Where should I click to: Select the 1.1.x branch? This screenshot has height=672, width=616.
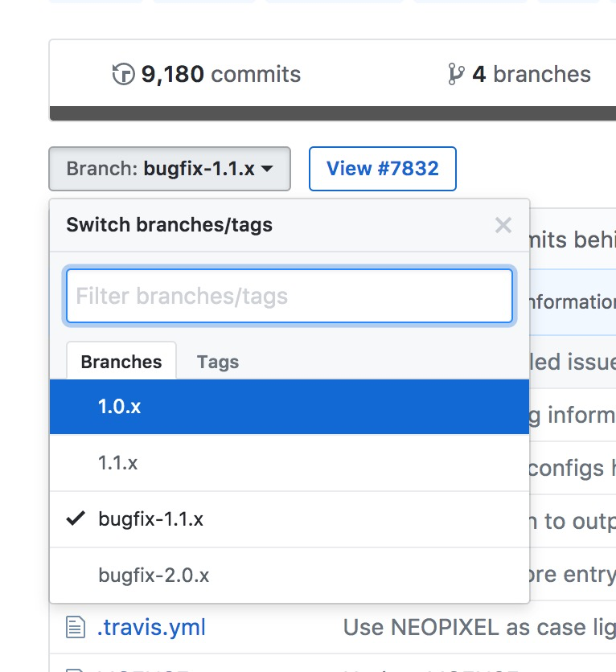coord(290,463)
